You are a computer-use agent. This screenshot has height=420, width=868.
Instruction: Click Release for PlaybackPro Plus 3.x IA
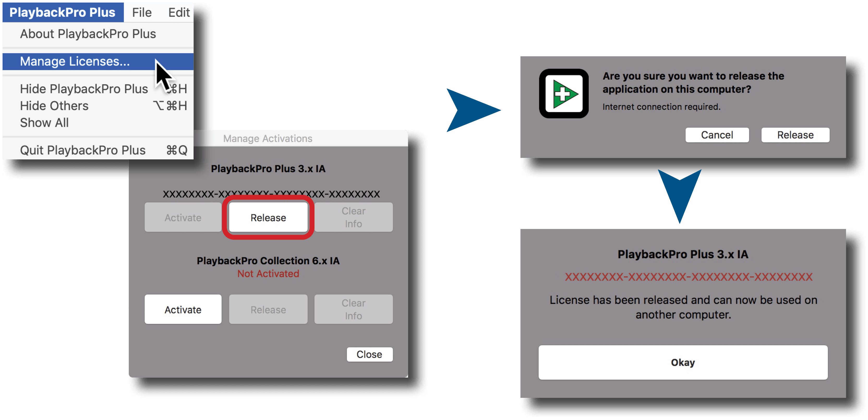tap(268, 217)
